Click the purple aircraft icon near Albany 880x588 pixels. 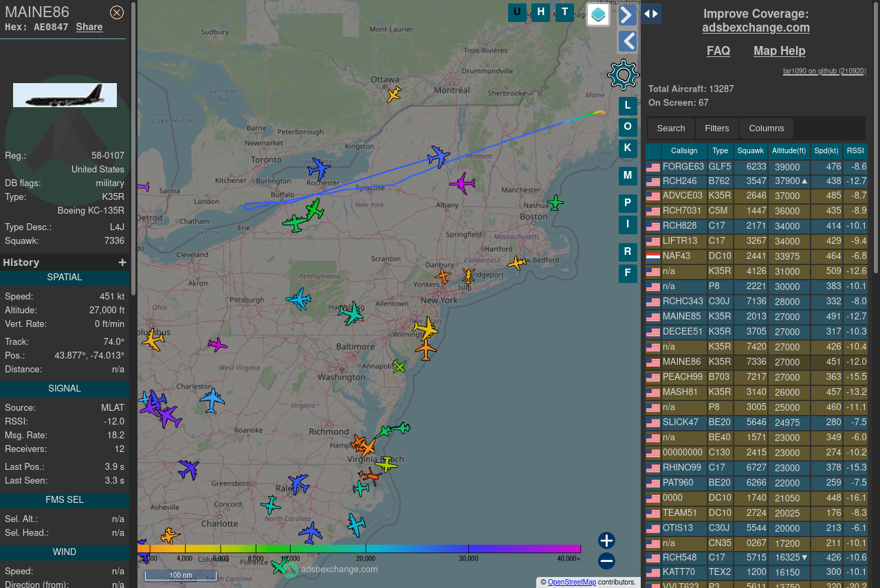click(x=462, y=183)
